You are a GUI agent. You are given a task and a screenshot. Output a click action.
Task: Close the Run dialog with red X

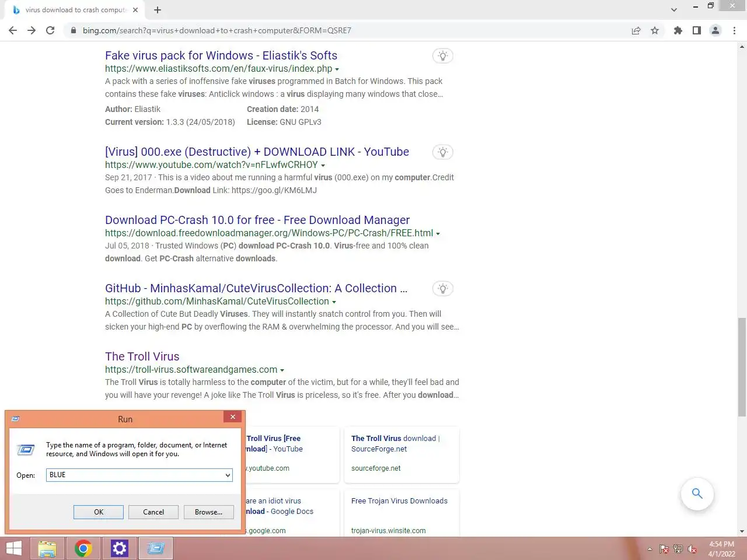coord(232,416)
